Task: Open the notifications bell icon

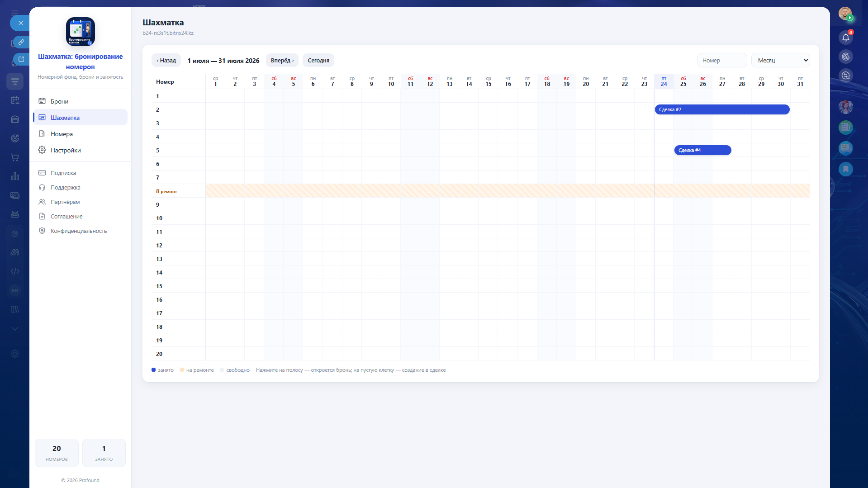Action: [845, 38]
